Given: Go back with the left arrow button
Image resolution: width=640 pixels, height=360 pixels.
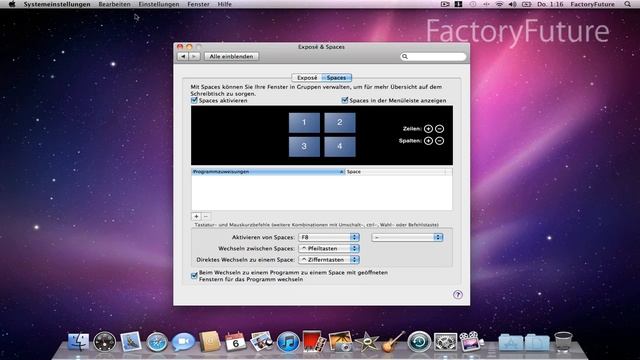Looking at the screenshot, I should [183, 56].
